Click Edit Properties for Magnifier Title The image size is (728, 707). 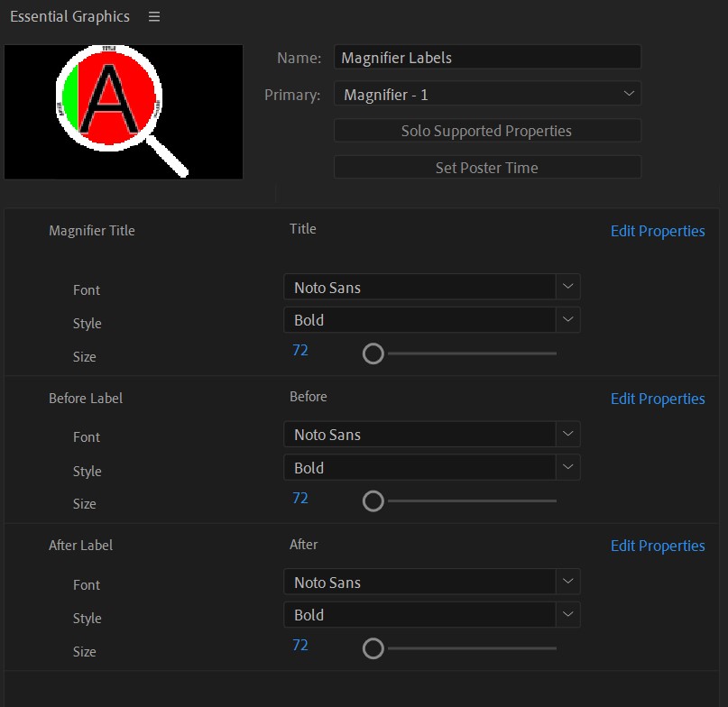[657, 231]
